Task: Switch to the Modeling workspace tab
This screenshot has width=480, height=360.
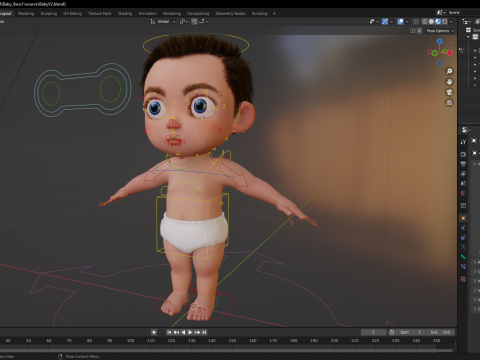Action: tap(26, 14)
